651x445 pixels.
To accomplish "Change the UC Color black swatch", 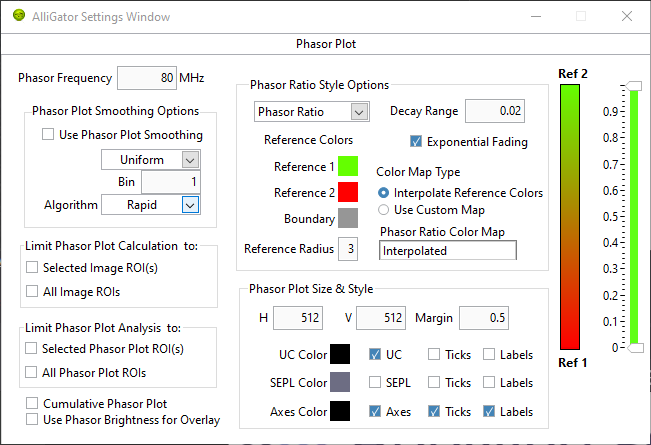I will tap(340, 354).
